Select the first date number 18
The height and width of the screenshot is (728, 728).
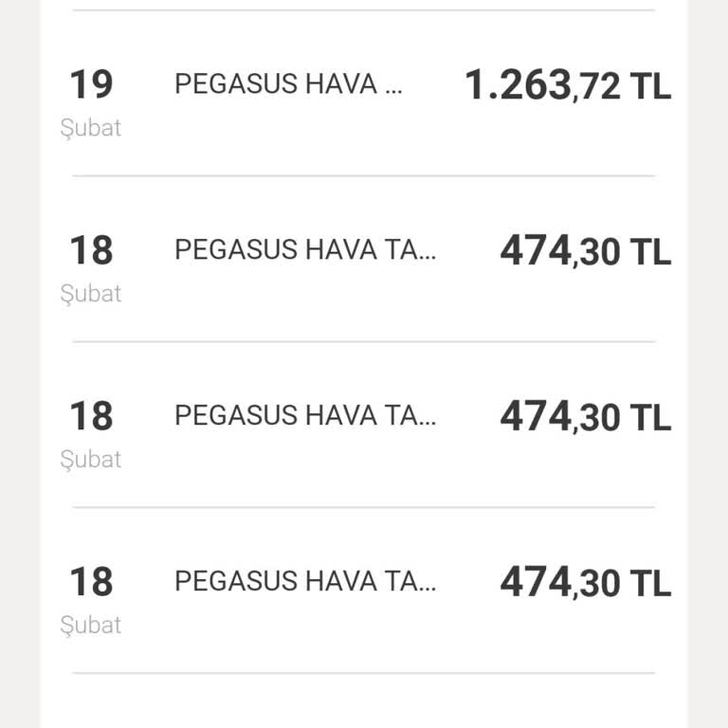[91, 251]
